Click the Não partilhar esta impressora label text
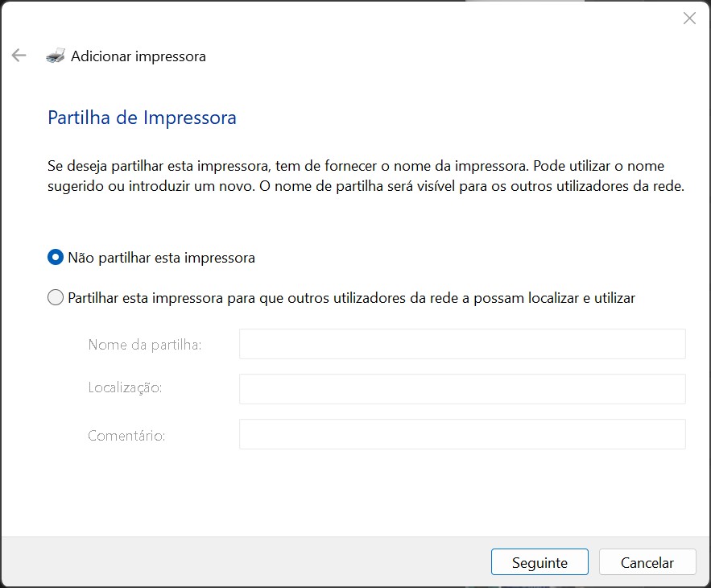Screen dimensions: 711x588 (x=161, y=258)
